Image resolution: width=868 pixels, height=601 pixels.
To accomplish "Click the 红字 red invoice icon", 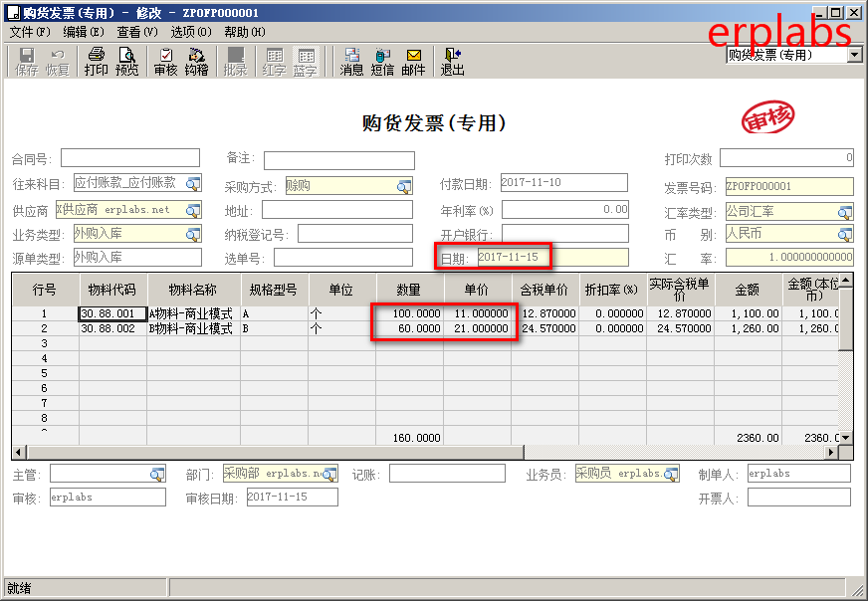I will pyautogui.click(x=274, y=61).
